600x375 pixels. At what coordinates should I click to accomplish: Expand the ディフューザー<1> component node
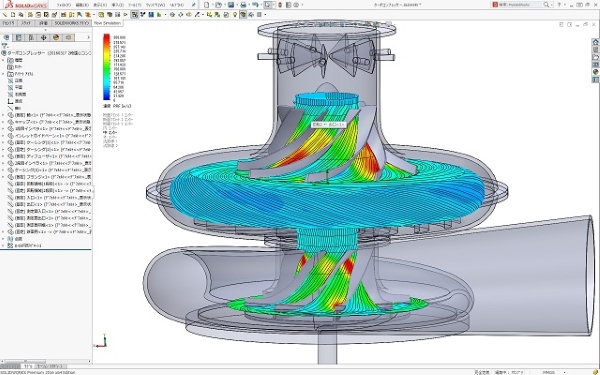[3, 156]
